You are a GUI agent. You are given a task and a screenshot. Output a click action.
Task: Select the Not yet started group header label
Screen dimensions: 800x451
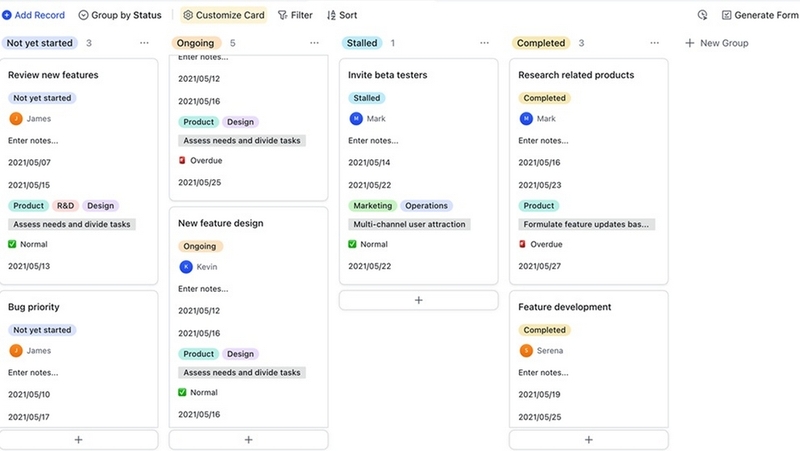point(39,43)
